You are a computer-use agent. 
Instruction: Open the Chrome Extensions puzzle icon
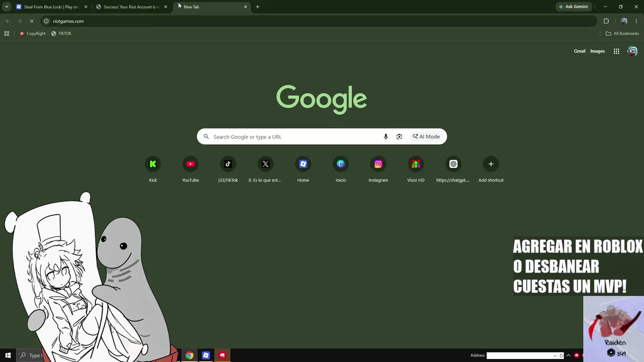pos(606,21)
